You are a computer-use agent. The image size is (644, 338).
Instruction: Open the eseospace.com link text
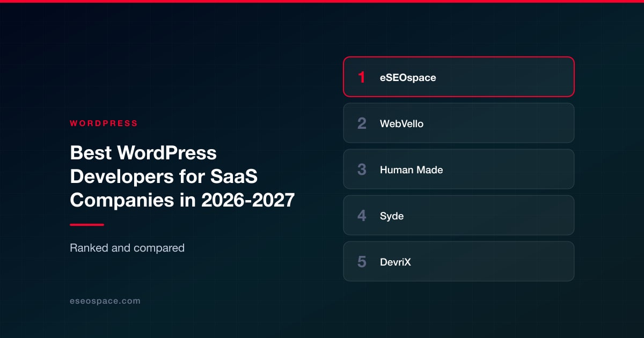(105, 301)
